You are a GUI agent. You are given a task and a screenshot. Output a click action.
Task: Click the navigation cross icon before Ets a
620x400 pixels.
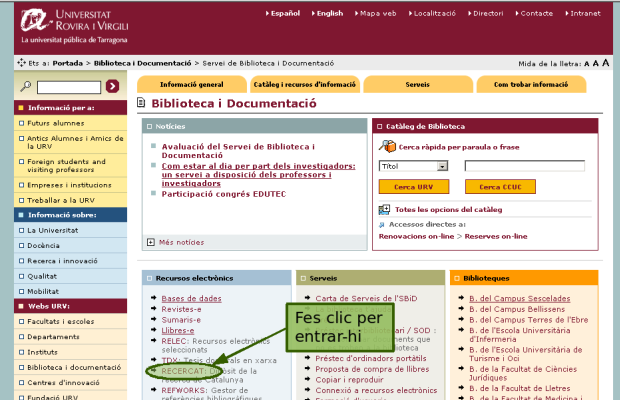tap(21, 63)
